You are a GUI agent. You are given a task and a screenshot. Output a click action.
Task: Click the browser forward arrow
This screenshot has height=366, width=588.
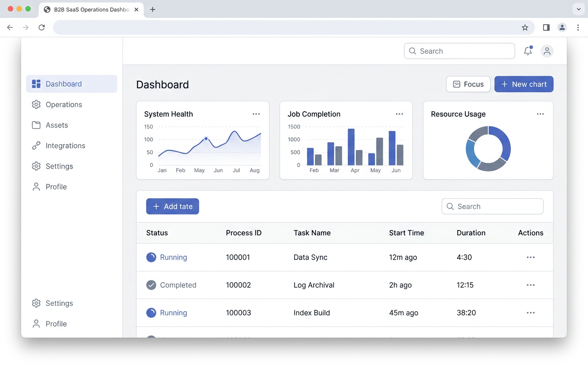click(26, 27)
